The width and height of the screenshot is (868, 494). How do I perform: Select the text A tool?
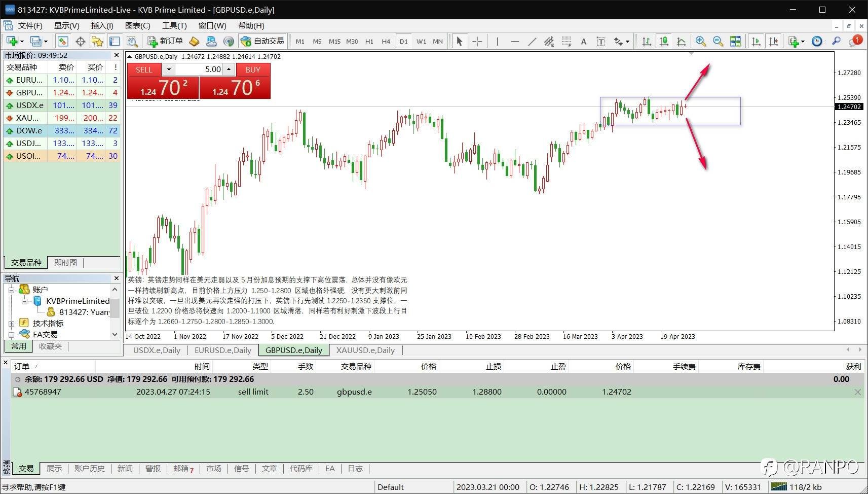tap(584, 41)
